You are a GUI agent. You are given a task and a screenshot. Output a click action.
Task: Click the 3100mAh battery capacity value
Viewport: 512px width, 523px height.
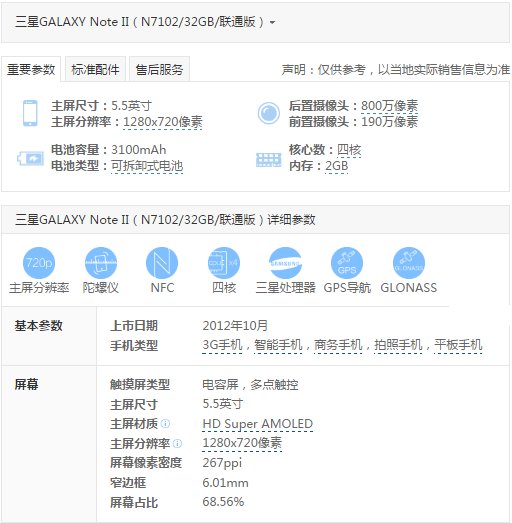pyautogui.click(x=138, y=150)
